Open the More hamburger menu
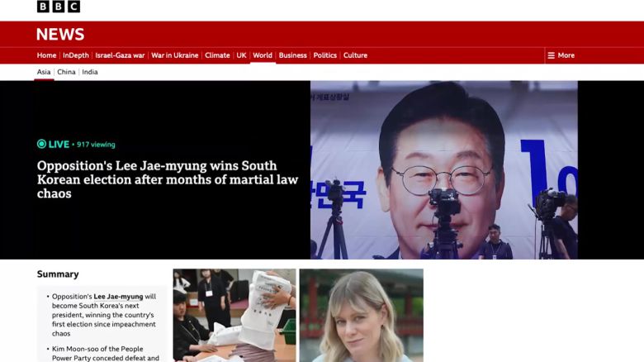Screen dimensions: 644x362 pyautogui.click(x=561, y=55)
